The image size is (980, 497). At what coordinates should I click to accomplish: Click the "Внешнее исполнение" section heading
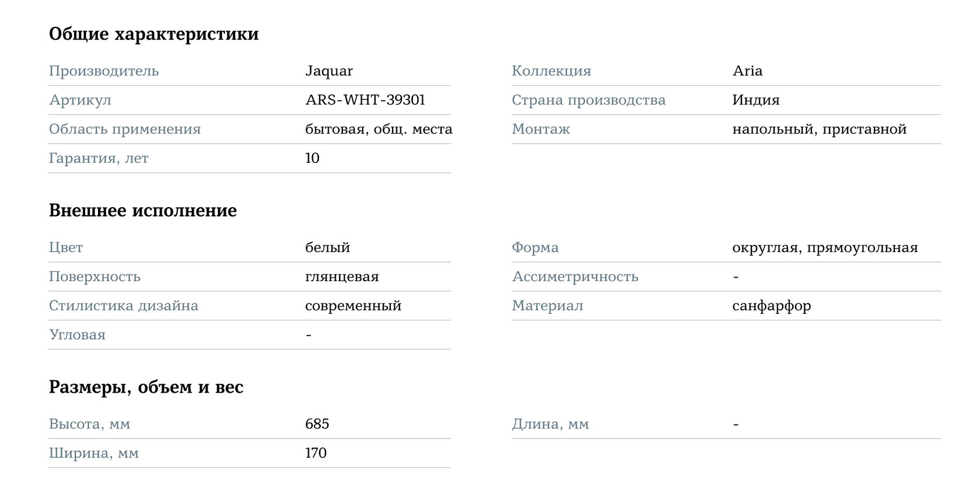pos(142,211)
